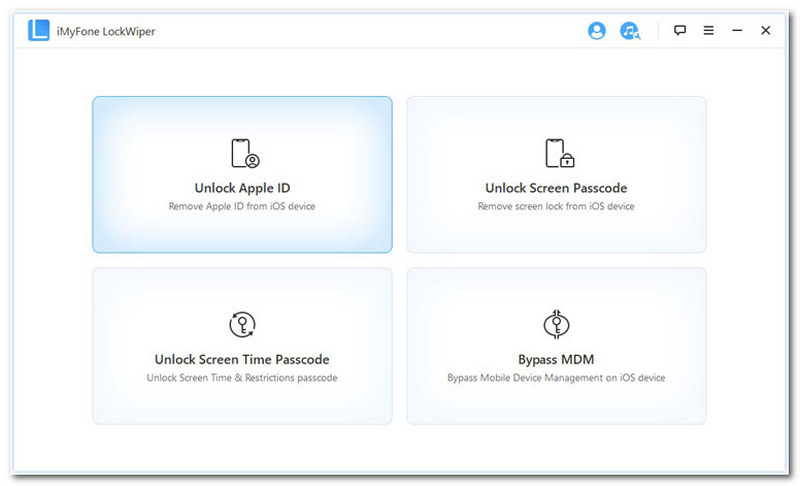This screenshot has height=486, width=800.
Task: Click the Unlock Apple ID phone icon
Action: tap(243, 153)
